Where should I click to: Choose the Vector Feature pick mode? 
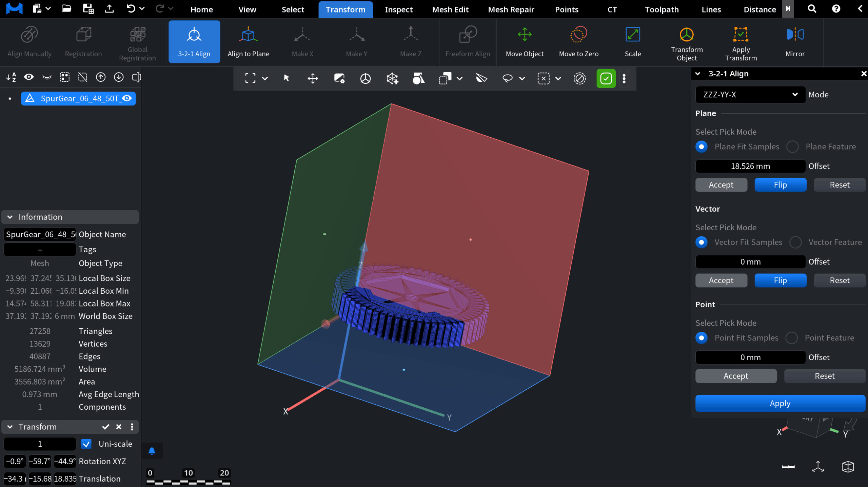point(795,242)
